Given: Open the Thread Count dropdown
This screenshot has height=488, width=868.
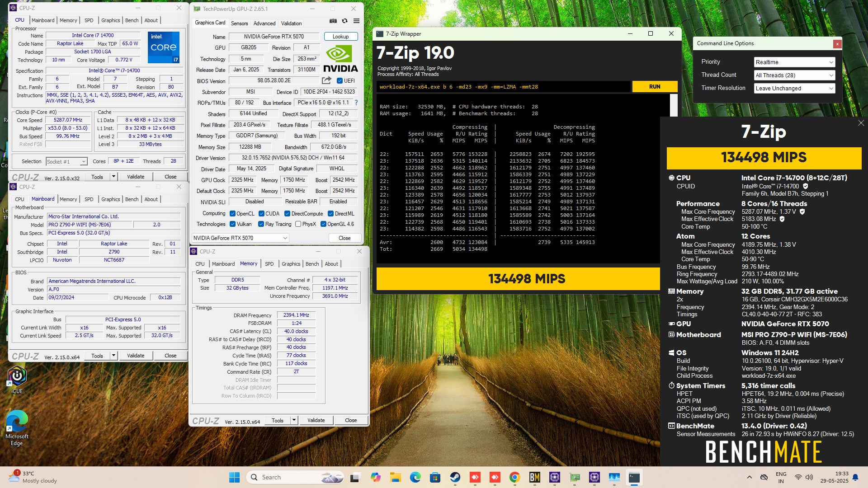Looking at the screenshot, I should (x=794, y=75).
